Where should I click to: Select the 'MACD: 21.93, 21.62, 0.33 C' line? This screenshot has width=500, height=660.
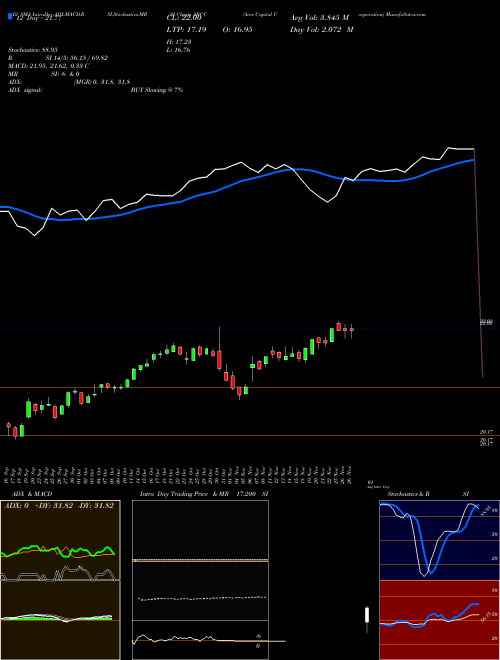click(48, 66)
